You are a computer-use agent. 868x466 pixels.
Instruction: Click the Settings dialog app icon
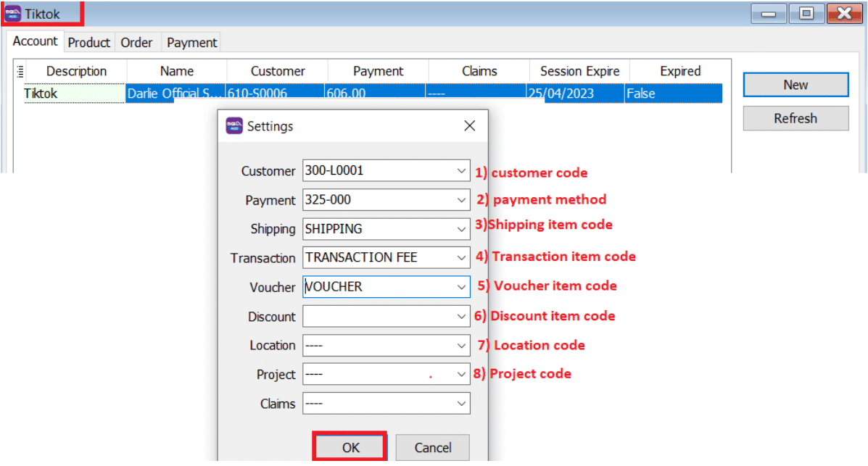pyautogui.click(x=234, y=125)
